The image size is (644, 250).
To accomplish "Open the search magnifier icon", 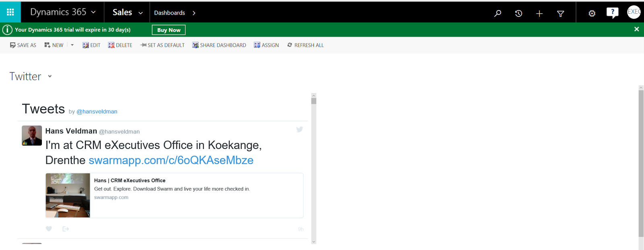I will pyautogui.click(x=498, y=13).
